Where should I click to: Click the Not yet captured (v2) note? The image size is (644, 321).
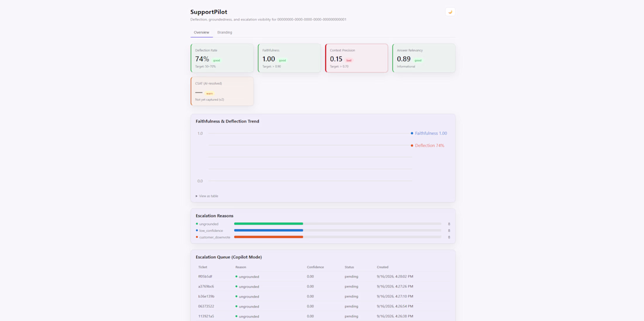(210, 100)
